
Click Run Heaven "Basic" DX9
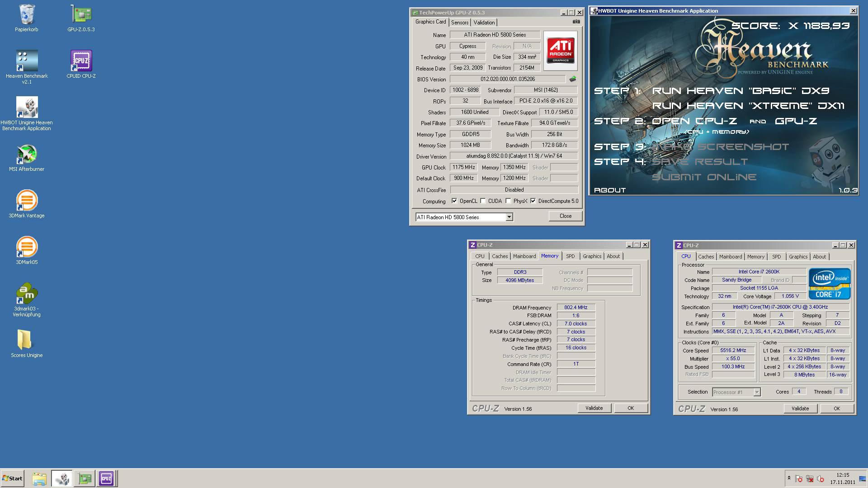click(741, 91)
